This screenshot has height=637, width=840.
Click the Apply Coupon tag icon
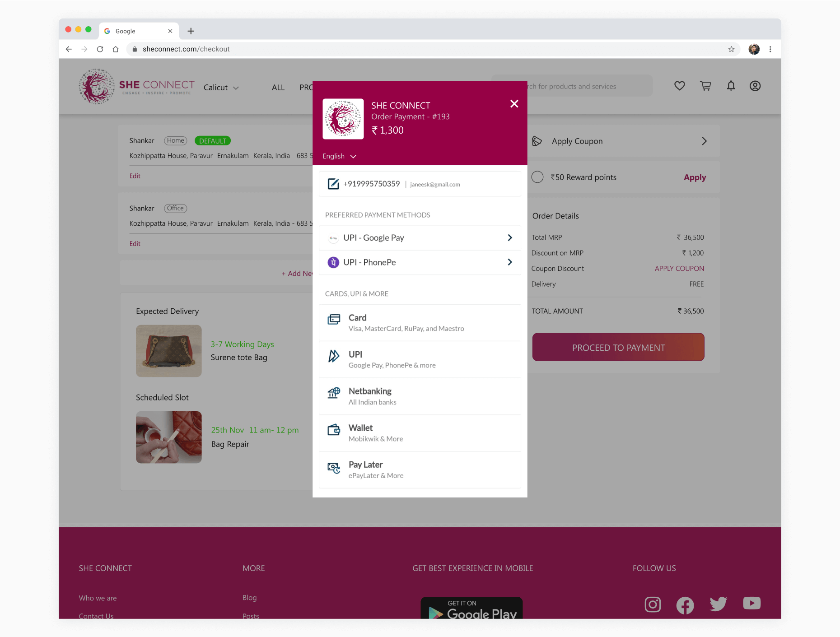pos(537,141)
